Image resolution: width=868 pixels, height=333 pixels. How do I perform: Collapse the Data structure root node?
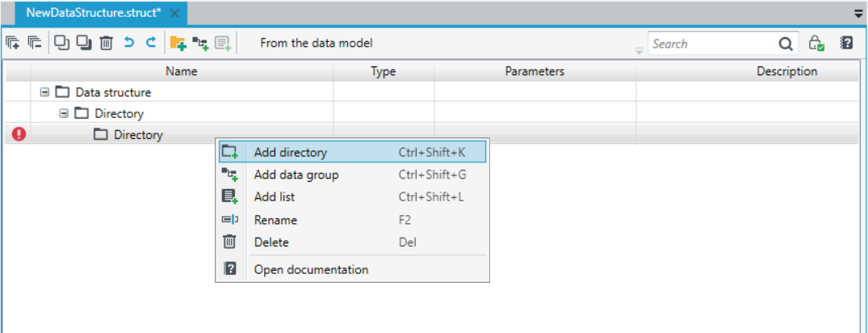44,92
